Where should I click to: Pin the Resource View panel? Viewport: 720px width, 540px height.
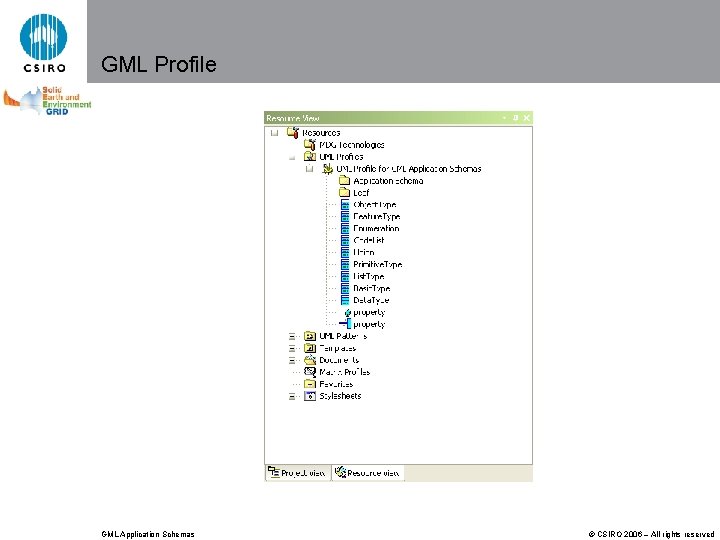[516, 118]
